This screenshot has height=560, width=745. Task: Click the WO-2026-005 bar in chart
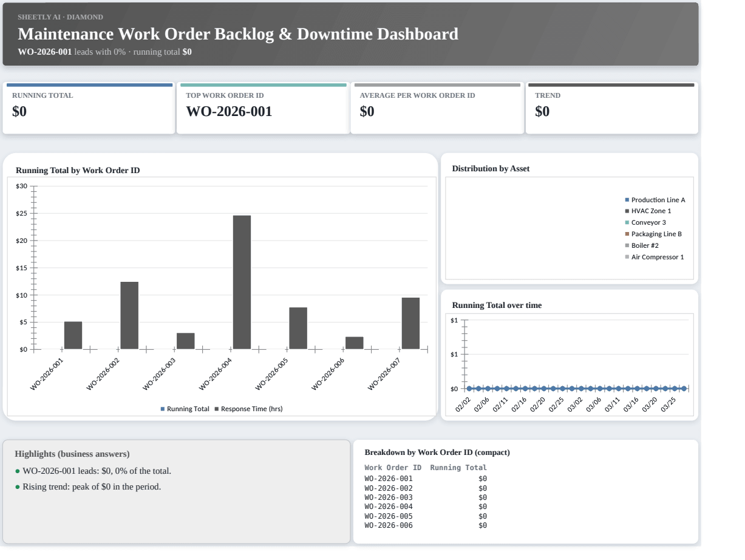[298, 328]
